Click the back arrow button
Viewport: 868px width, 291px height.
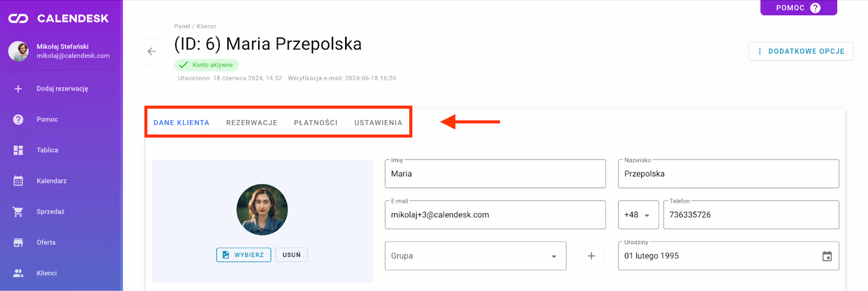click(151, 52)
